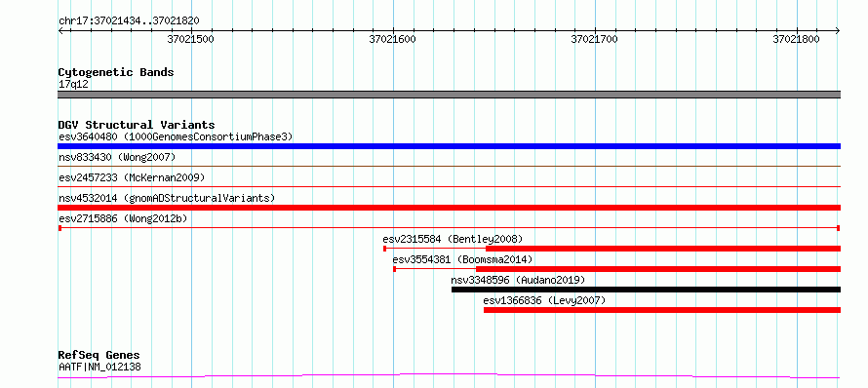Click the esv3640480 blue variant bar
The width and height of the screenshot is (868, 388).
tap(449, 146)
